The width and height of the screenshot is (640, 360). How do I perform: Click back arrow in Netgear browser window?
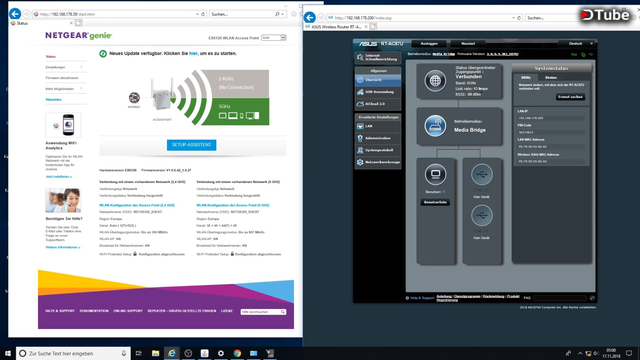tap(15, 14)
